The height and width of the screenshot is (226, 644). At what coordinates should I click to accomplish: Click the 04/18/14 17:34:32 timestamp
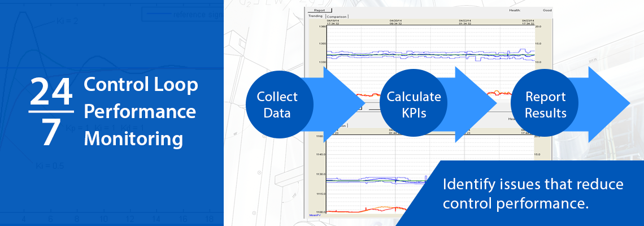[x=333, y=22]
